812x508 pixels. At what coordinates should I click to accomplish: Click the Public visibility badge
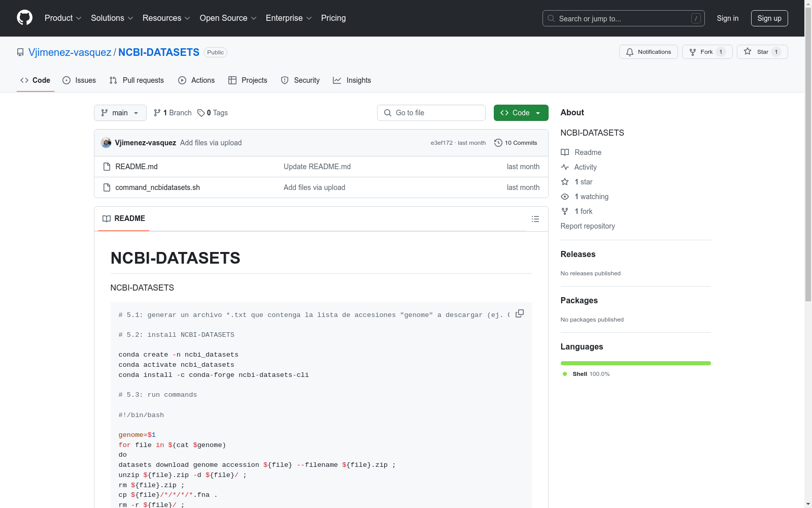pyautogui.click(x=215, y=52)
